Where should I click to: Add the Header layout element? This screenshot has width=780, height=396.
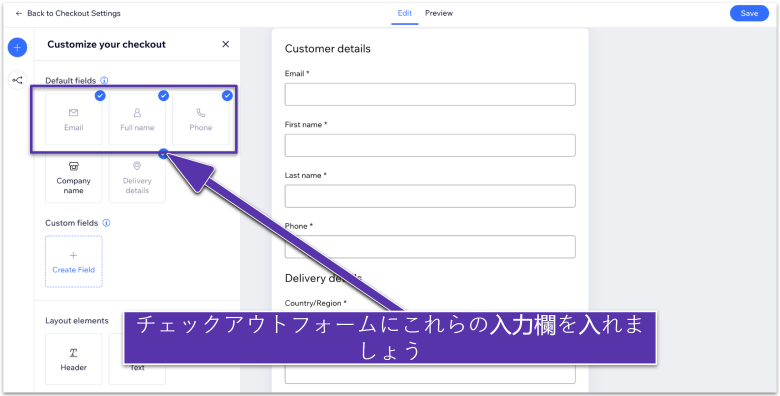pos(74,359)
